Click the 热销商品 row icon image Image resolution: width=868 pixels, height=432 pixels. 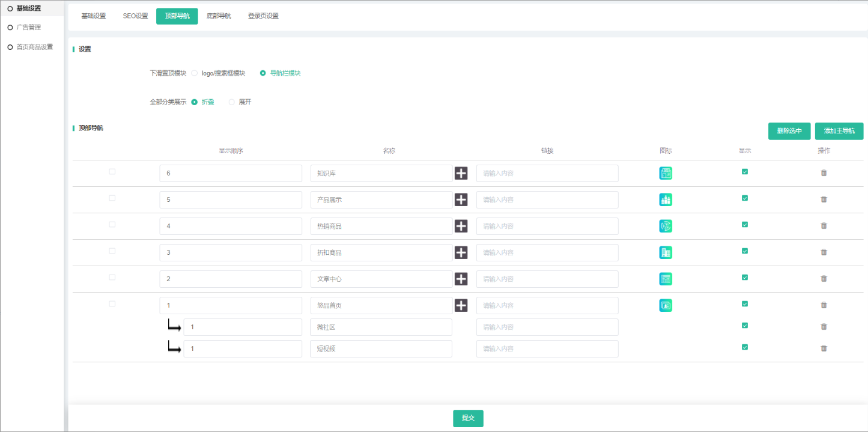click(666, 227)
